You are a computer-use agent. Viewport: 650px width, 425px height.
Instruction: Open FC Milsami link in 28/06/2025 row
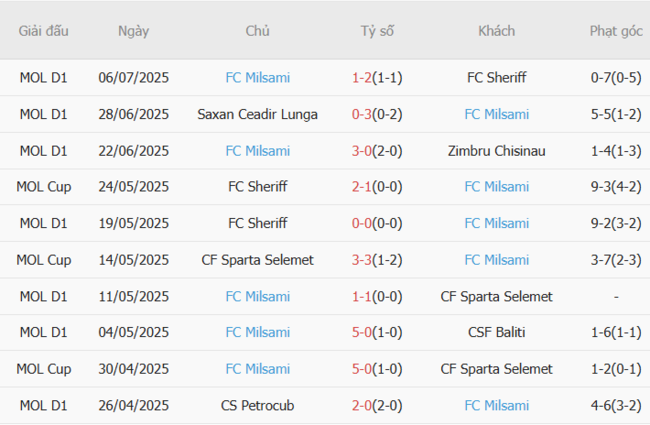click(x=497, y=114)
